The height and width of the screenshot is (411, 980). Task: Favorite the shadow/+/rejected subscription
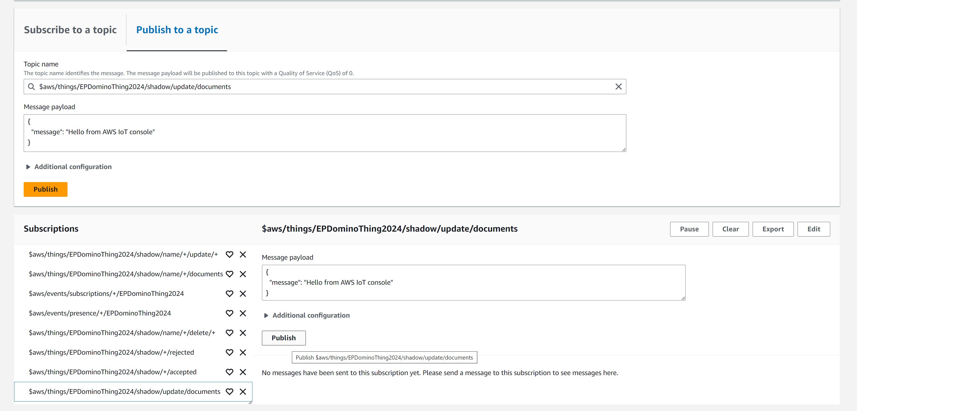(229, 352)
